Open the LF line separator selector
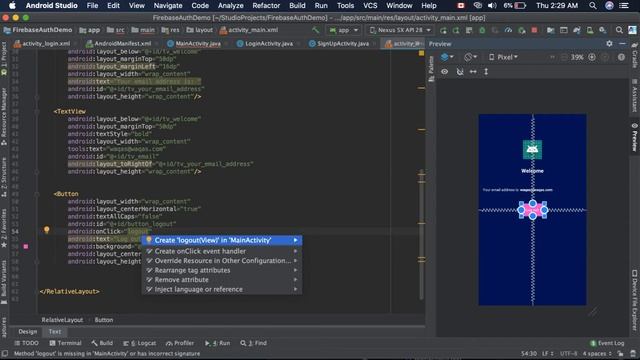This screenshot has width=640, height=360. [x=547, y=353]
